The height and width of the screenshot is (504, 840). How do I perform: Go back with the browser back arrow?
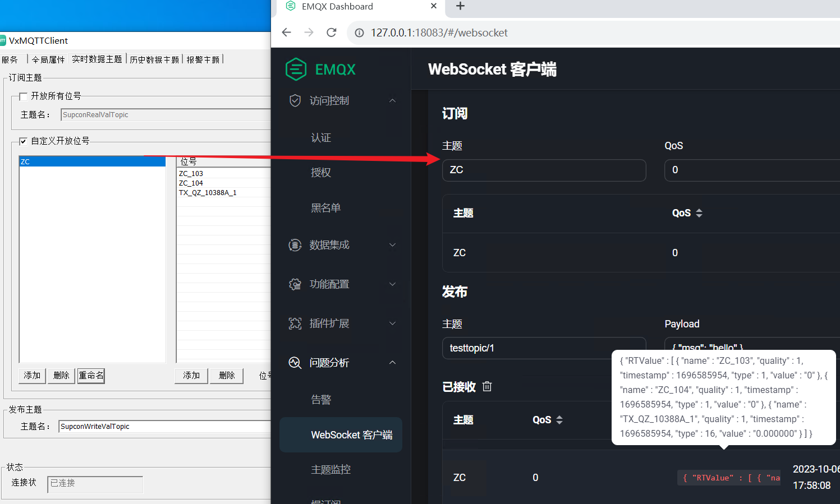(x=287, y=33)
